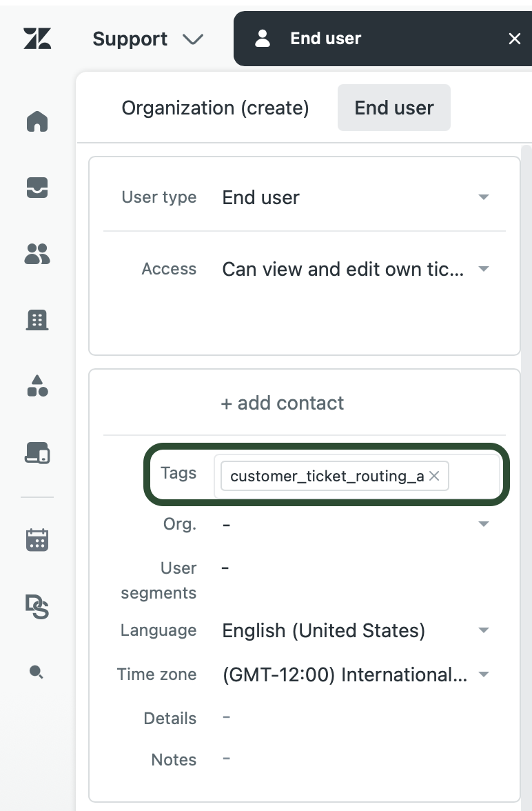Open the Customers people icon

pos(37,254)
